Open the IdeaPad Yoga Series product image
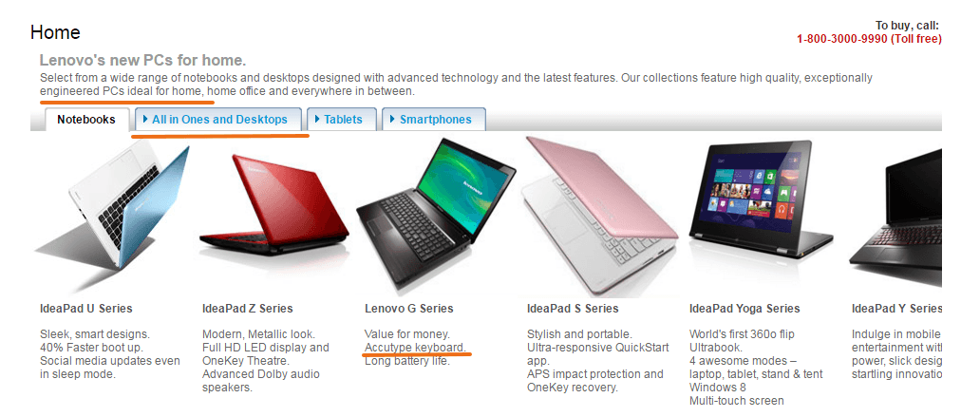Screen dimensions: 980x417 (761, 200)
